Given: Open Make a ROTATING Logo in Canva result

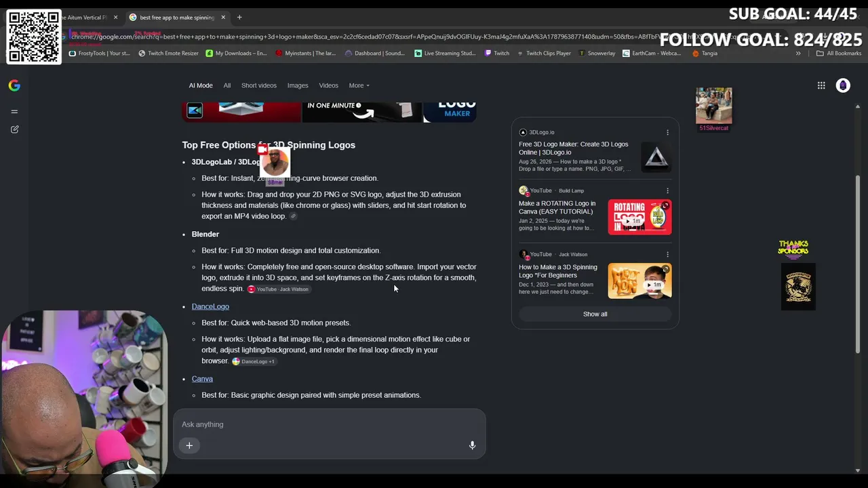Looking at the screenshot, I should click(x=557, y=207).
